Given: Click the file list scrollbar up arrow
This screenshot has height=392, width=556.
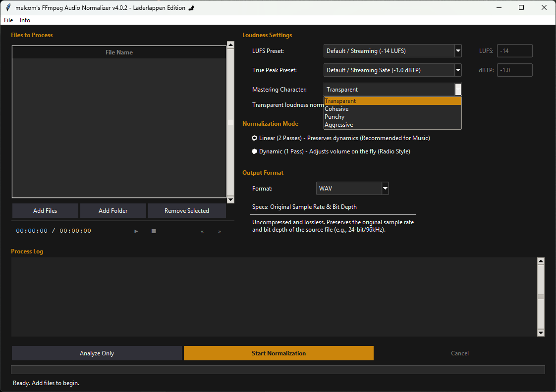Looking at the screenshot, I should tap(230, 45).
